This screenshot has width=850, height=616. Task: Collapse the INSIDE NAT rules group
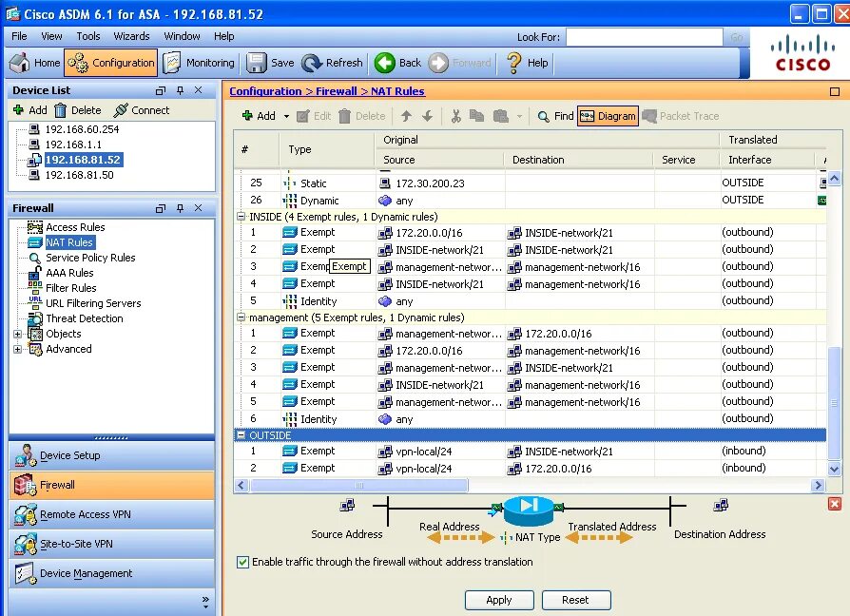[241, 216]
